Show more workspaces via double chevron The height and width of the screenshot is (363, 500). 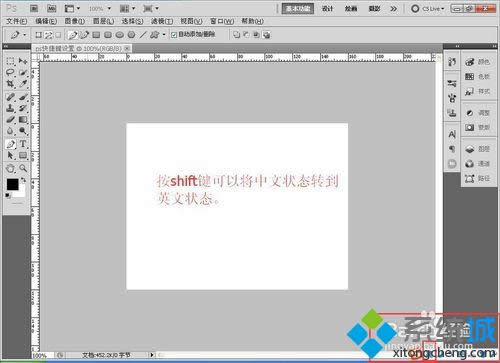click(394, 9)
